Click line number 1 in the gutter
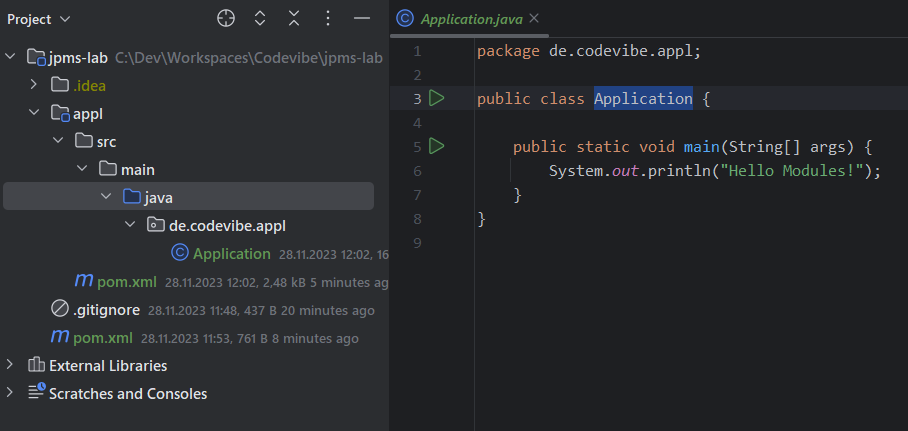Screen dimensions: 908x431 click(418, 52)
